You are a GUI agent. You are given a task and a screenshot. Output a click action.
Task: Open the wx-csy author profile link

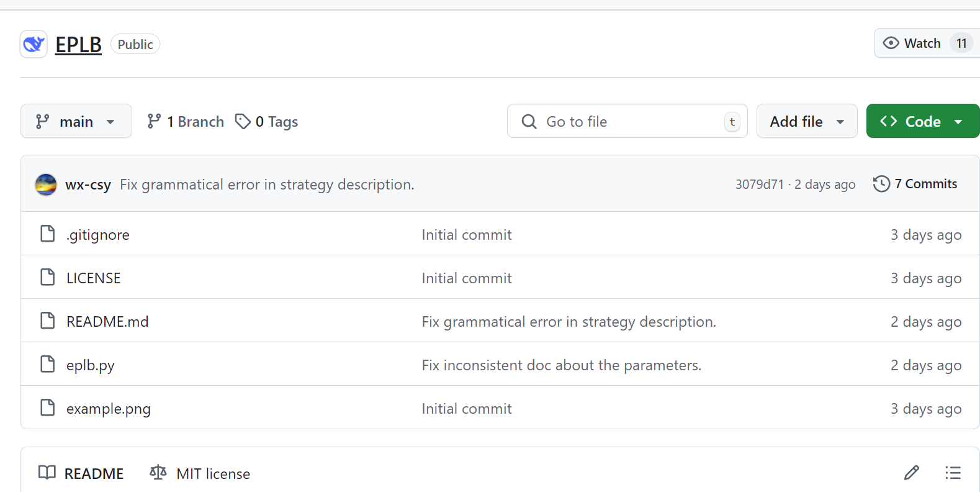[88, 184]
